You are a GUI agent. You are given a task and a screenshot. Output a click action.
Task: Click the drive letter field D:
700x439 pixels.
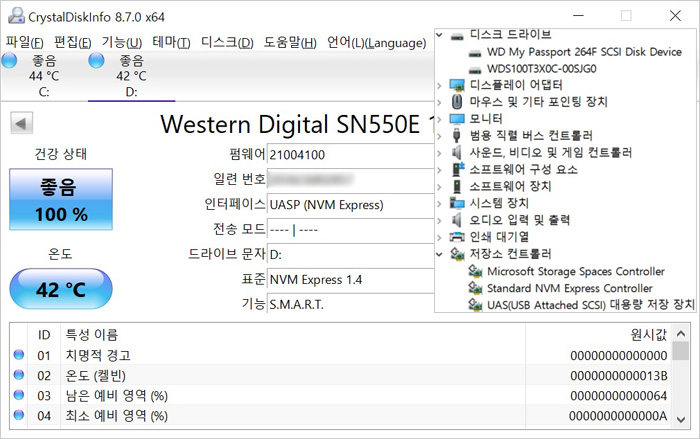[x=350, y=255]
